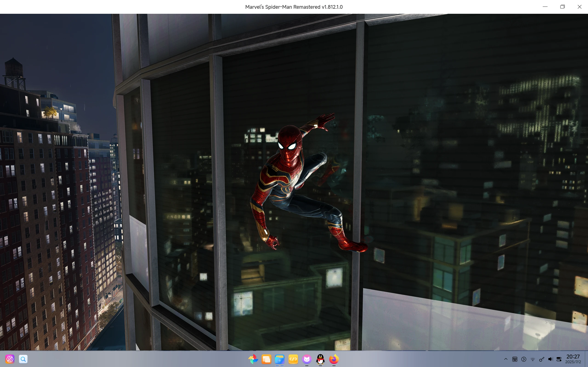Open the control center toggles tray icon
This screenshot has height=367, width=588.
coord(559,359)
